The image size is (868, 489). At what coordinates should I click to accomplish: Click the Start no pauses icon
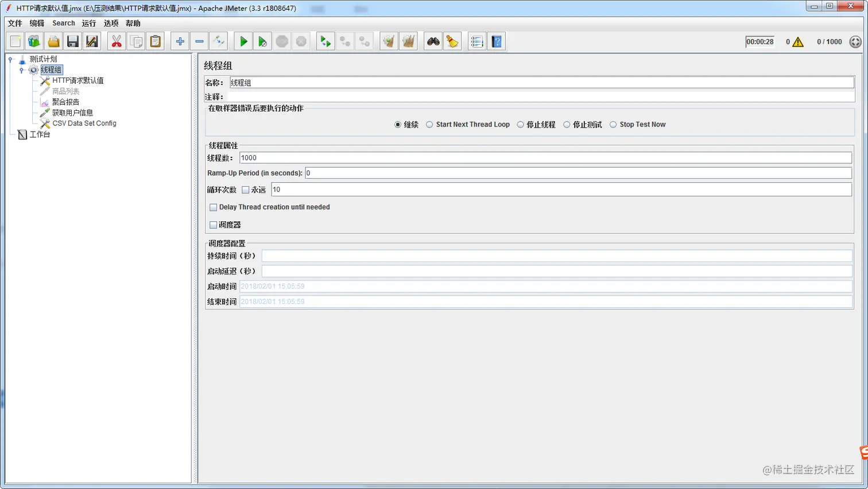[262, 41]
